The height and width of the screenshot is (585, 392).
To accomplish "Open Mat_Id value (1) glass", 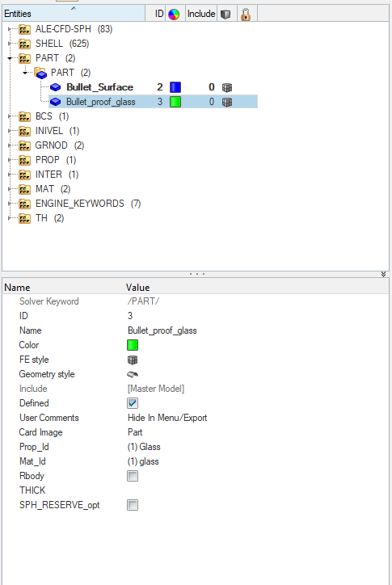I will click(143, 461).
